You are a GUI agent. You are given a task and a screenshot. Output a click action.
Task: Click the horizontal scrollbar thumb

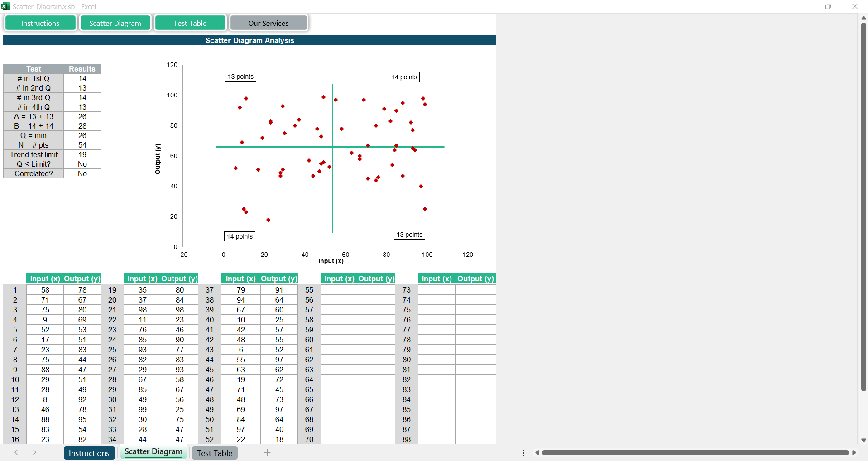(x=695, y=452)
